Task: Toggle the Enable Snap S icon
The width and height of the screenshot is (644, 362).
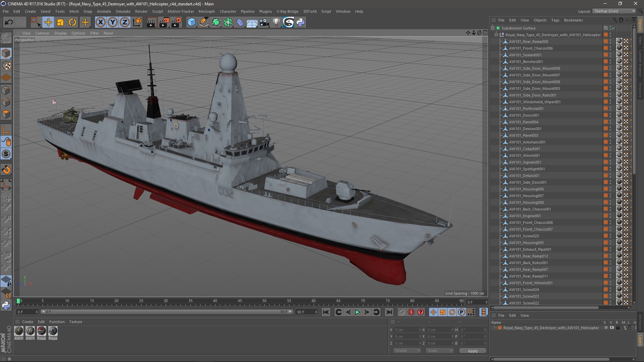Action: 6,154
